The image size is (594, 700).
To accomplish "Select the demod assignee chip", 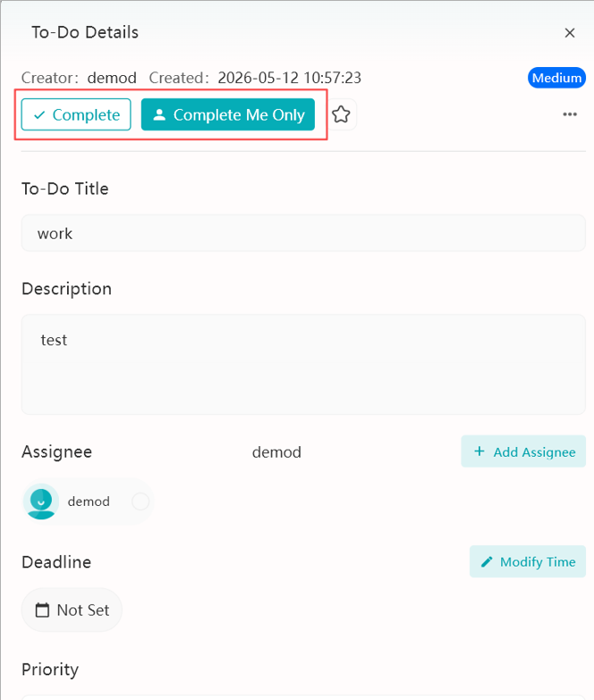I will click(x=88, y=502).
